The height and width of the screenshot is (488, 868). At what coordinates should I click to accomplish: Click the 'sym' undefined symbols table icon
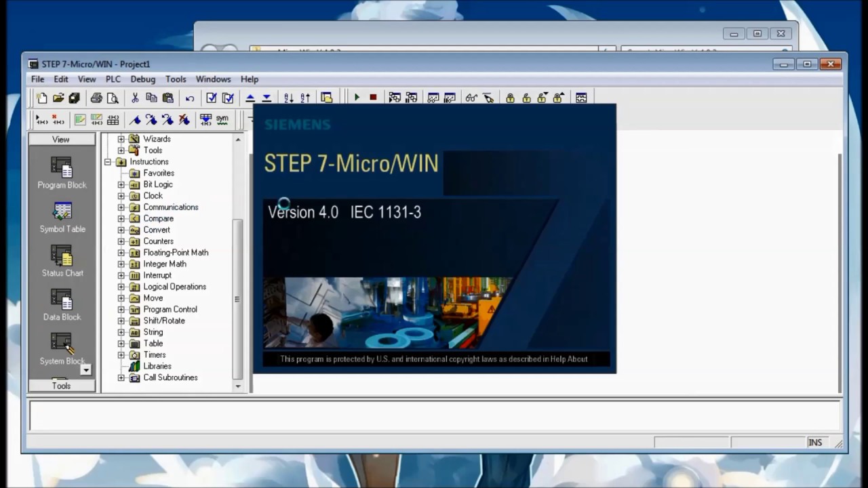[222, 120]
